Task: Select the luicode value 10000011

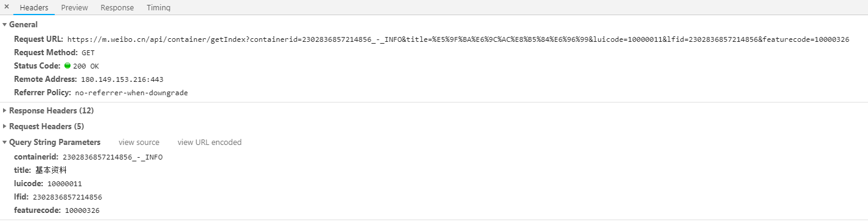Action: click(64, 184)
